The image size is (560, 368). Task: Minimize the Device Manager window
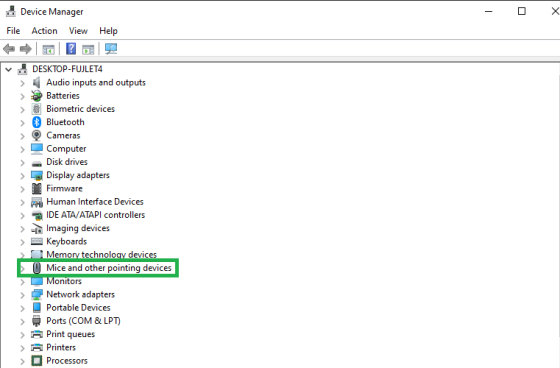488,11
